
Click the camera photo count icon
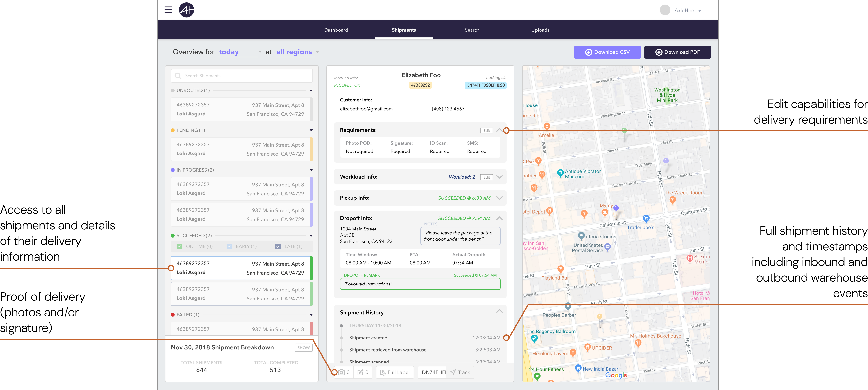click(341, 372)
